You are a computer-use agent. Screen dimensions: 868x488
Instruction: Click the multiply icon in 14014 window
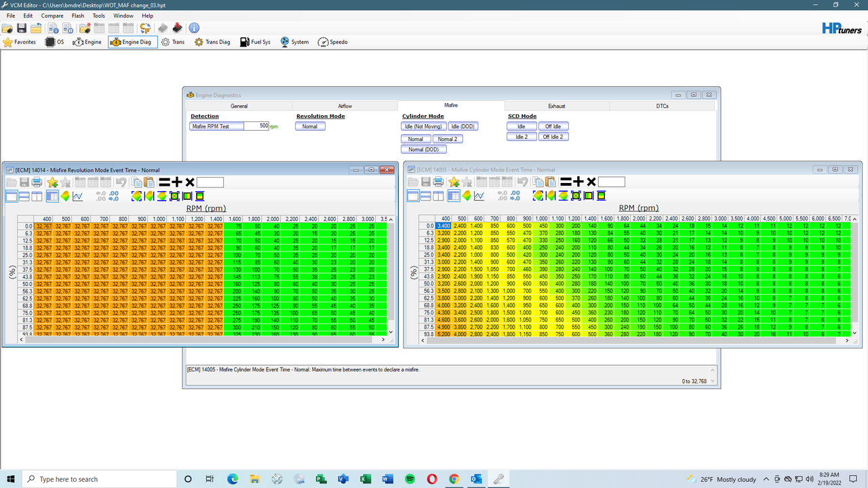point(190,182)
